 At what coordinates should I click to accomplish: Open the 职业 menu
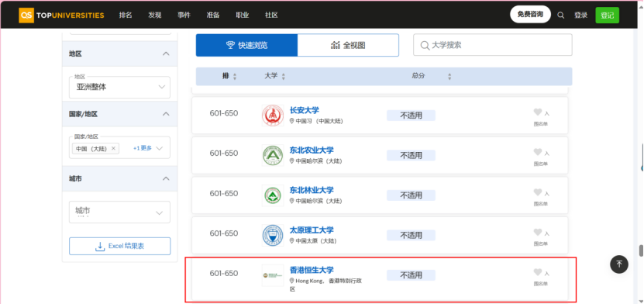(242, 16)
